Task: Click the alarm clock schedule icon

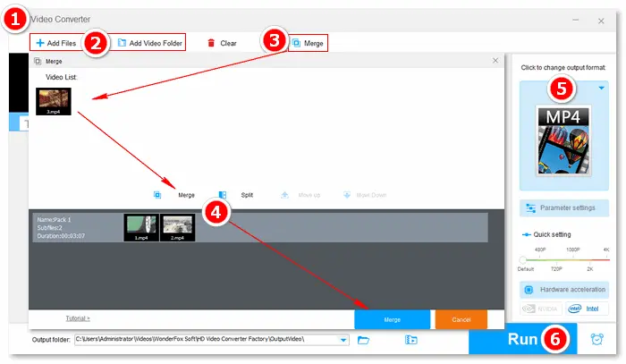Action: point(596,340)
